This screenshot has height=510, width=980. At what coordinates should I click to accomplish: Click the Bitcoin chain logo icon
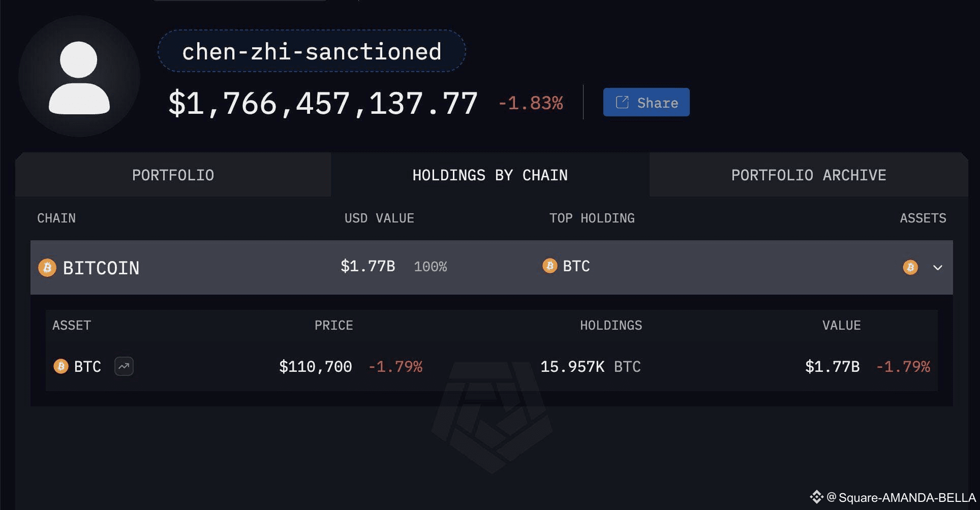click(47, 268)
